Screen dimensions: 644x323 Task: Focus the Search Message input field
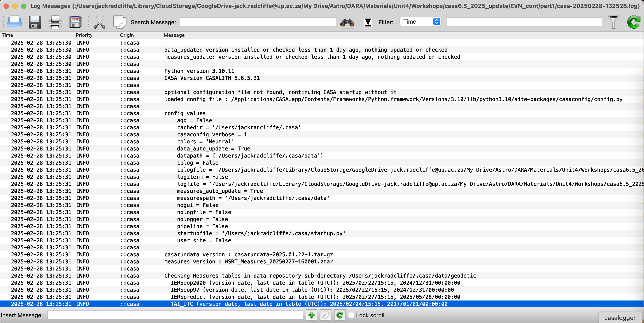[258, 22]
